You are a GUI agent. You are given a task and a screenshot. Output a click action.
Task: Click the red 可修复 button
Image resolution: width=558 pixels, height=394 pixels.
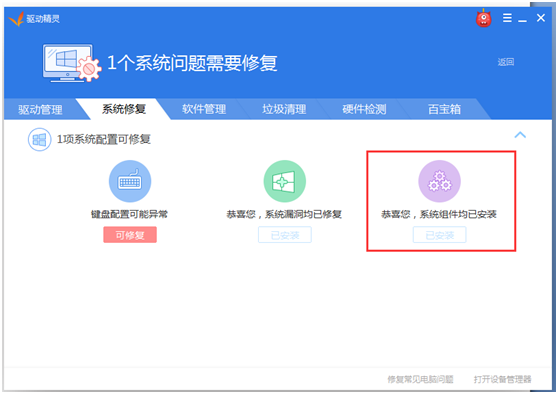click(x=130, y=235)
